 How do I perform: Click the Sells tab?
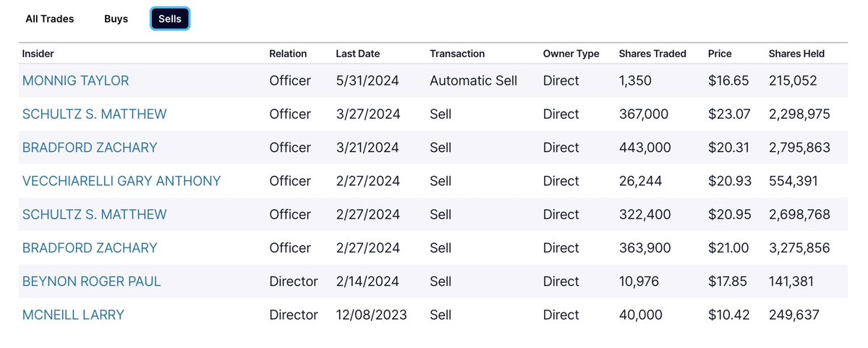coord(170,19)
